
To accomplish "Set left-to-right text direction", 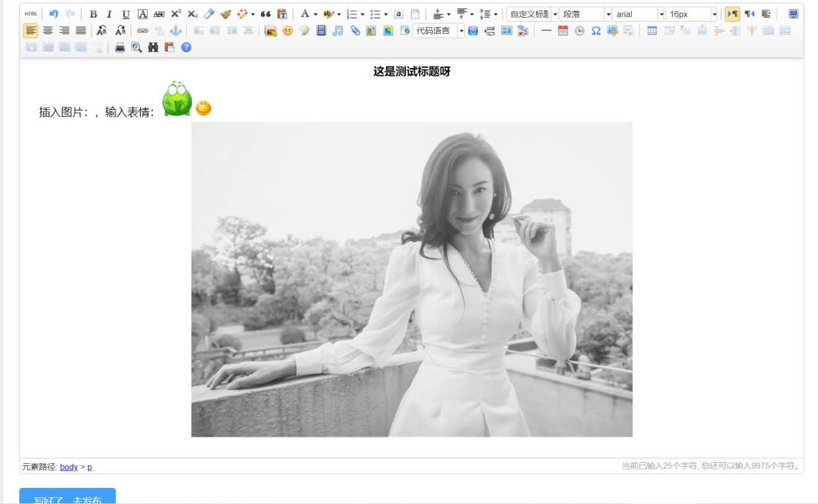I will pos(732,14).
